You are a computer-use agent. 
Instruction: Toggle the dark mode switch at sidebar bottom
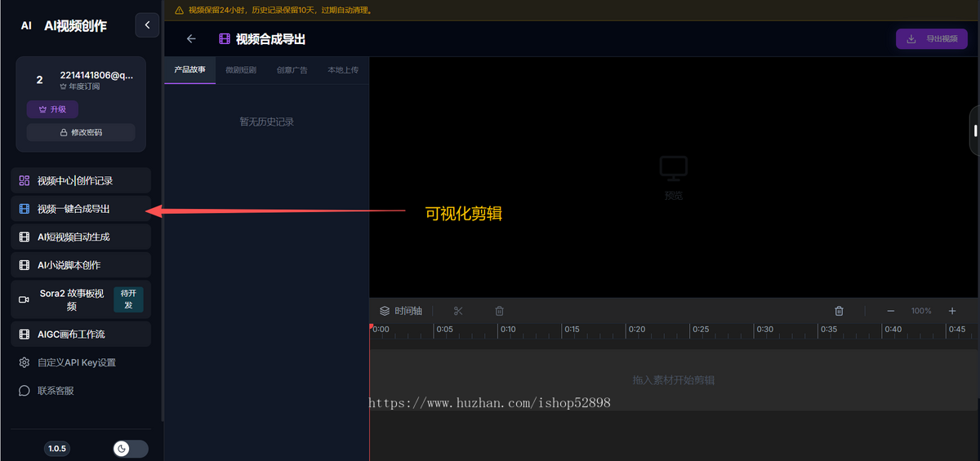click(x=131, y=449)
